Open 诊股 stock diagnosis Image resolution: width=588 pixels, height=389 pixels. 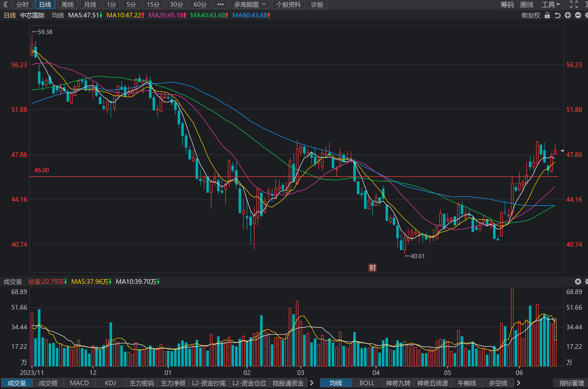[x=317, y=4]
